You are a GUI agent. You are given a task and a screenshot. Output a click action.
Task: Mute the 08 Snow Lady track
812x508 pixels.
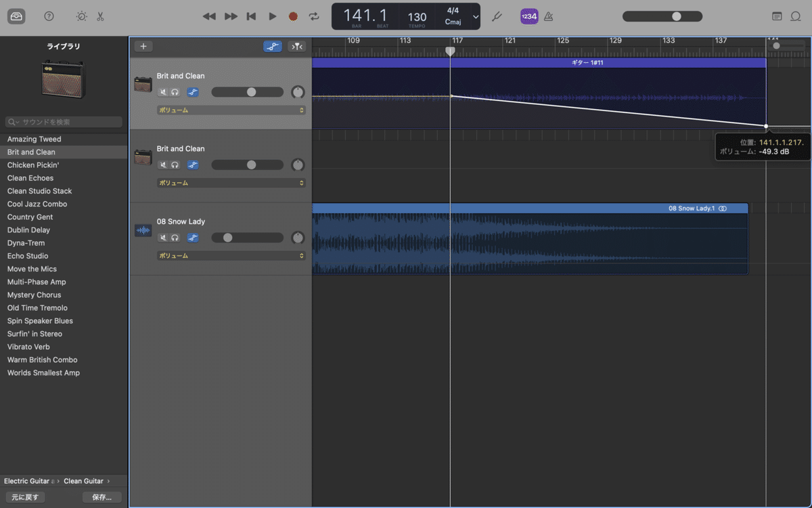pos(163,238)
